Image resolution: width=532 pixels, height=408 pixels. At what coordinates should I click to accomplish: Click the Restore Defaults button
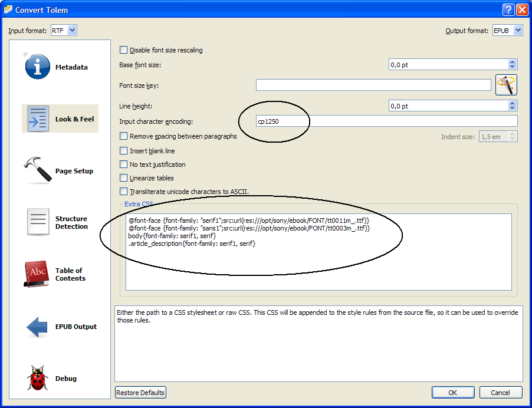[x=140, y=393]
